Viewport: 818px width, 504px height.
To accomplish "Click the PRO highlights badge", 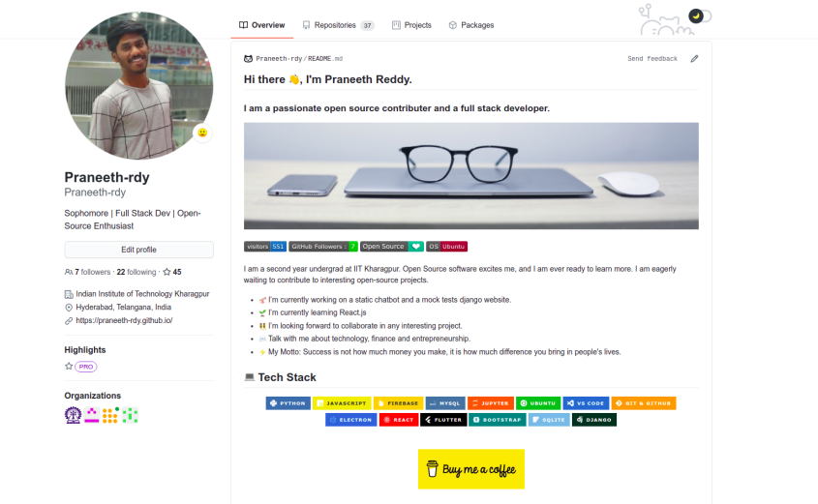I will point(86,367).
